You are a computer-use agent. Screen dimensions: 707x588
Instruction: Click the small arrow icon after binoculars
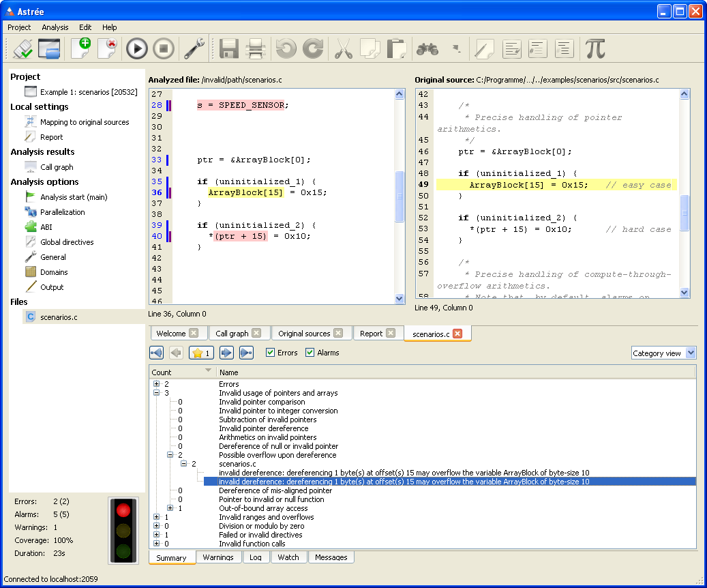tap(456, 48)
